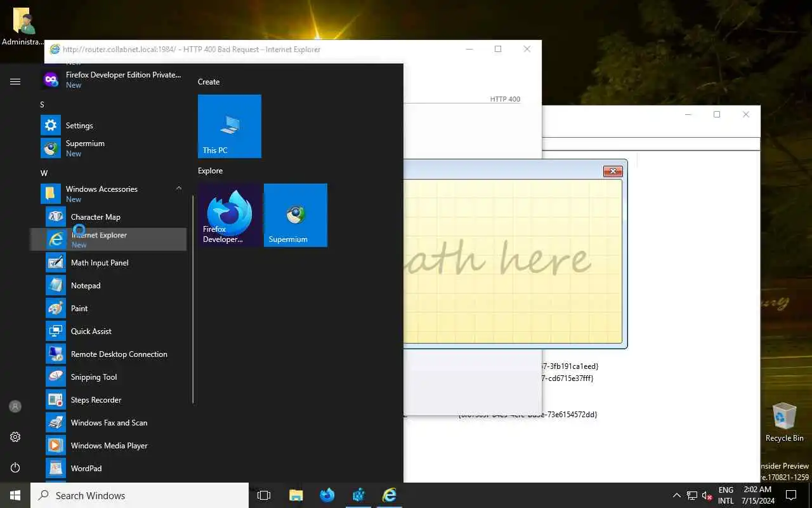Image resolution: width=812 pixels, height=508 pixels.
Task: Open Firefox Developer Edition Private browsing entry
Action: point(114,79)
